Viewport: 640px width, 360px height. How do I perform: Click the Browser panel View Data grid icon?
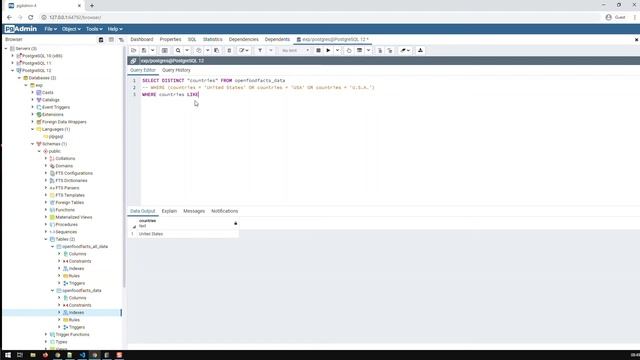pos(111,40)
